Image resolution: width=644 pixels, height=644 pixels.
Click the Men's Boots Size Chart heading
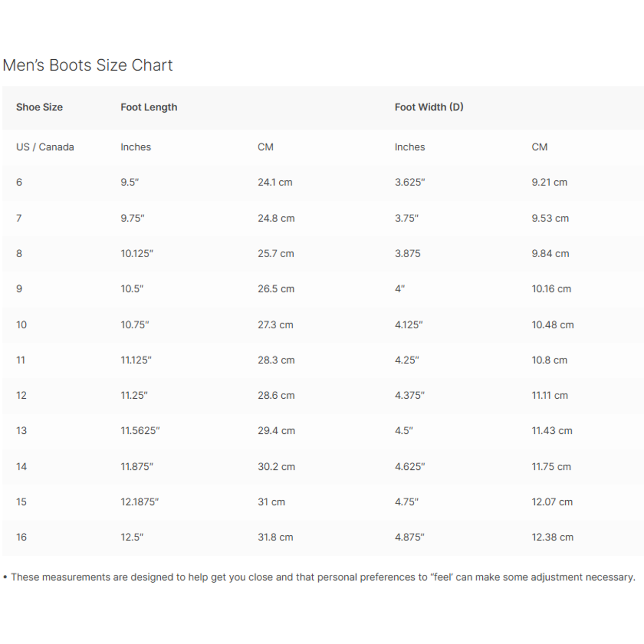[88, 65]
